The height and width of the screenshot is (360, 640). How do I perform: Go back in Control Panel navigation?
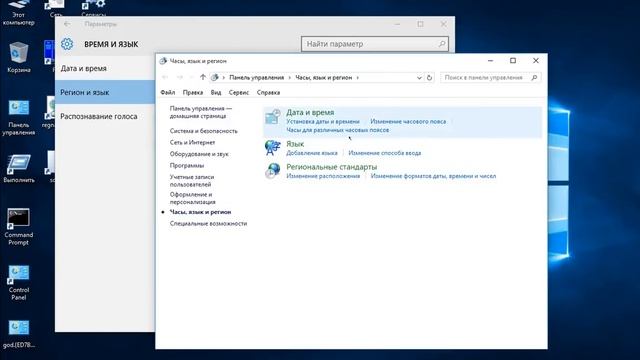[x=165, y=77]
